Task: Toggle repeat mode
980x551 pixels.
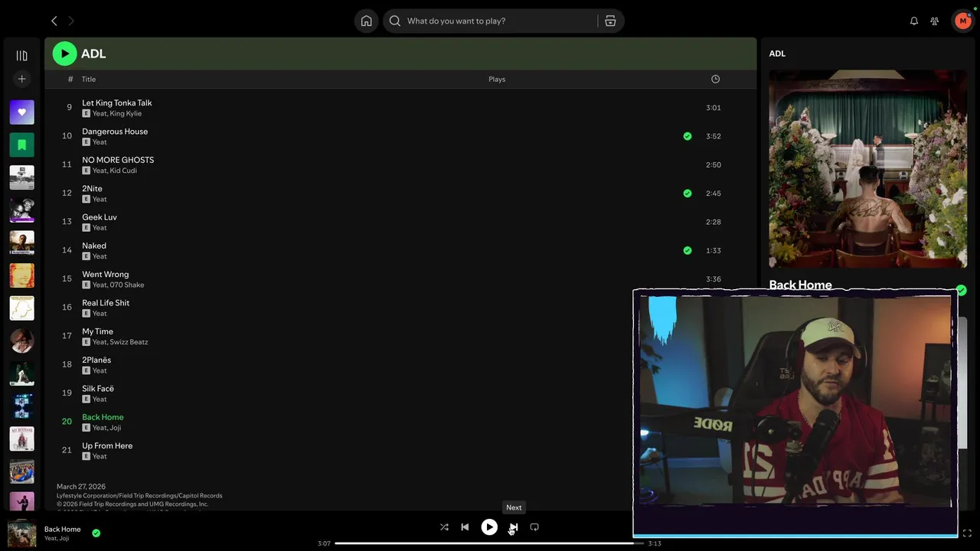Action: pos(534,527)
